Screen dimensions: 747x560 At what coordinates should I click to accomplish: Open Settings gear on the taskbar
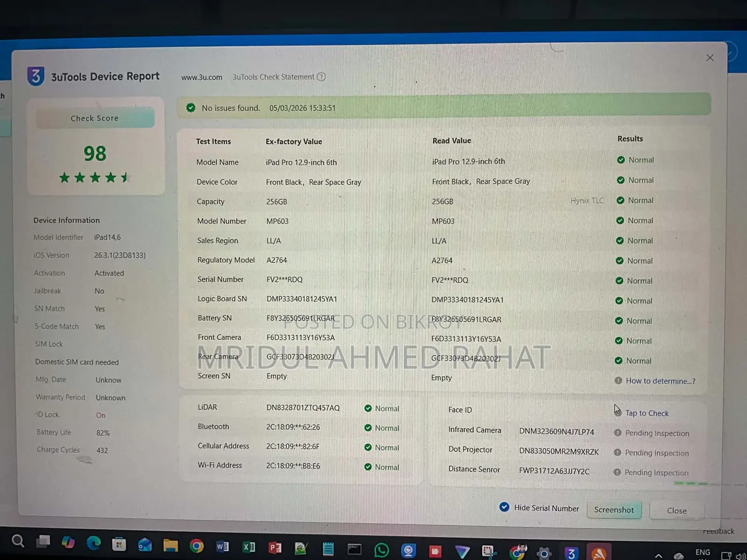(x=544, y=554)
